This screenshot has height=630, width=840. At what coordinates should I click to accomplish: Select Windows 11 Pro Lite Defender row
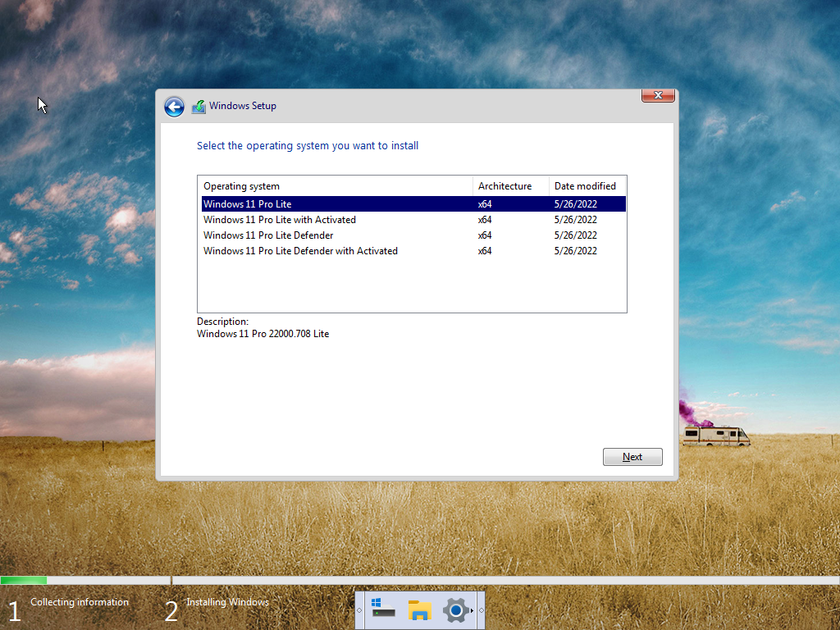[413, 235]
